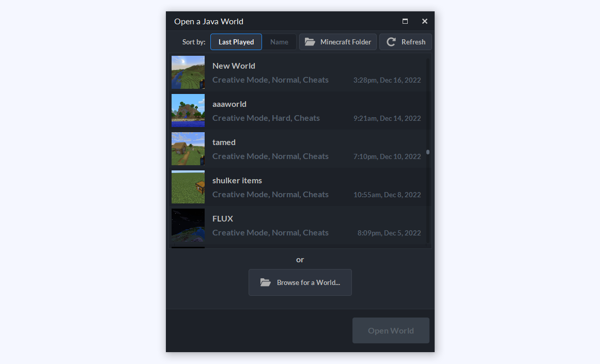Select the tamed world thumbnail
Image resolution: width=600 pixels, height=364 pixels.
tap(188, 149)
